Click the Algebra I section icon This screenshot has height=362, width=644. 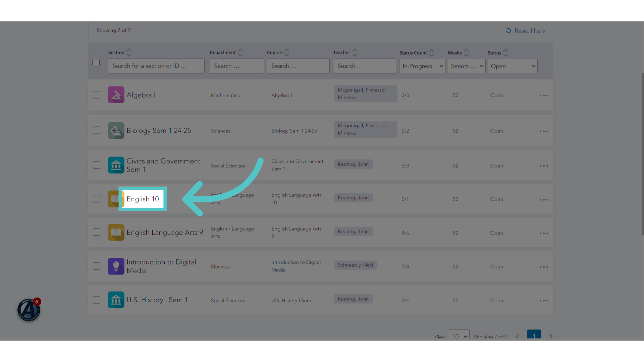pyautogui.click(x=116, y=95)
